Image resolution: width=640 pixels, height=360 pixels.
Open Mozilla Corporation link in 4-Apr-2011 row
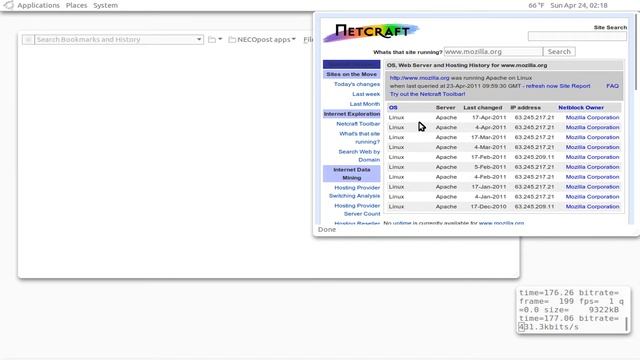592,127
